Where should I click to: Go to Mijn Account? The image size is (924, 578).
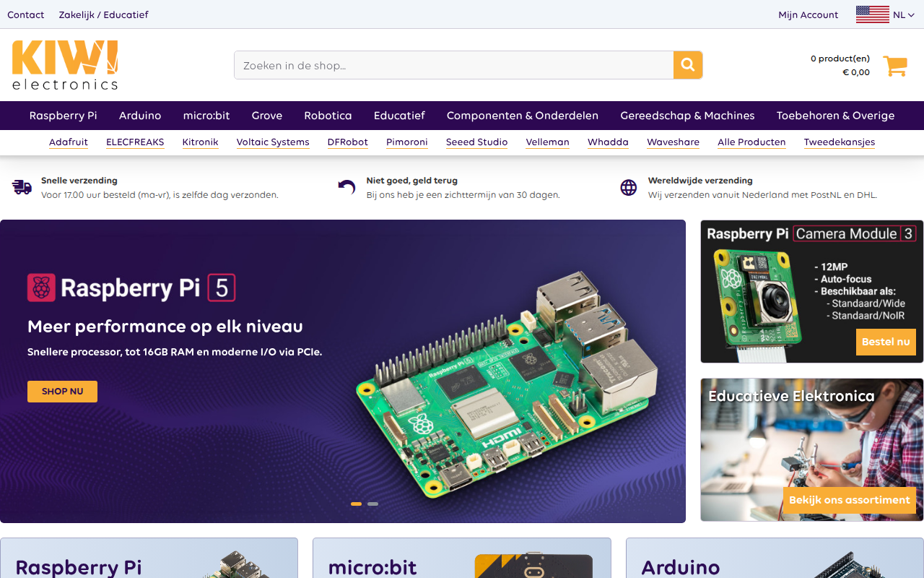[x=808, y=14]
